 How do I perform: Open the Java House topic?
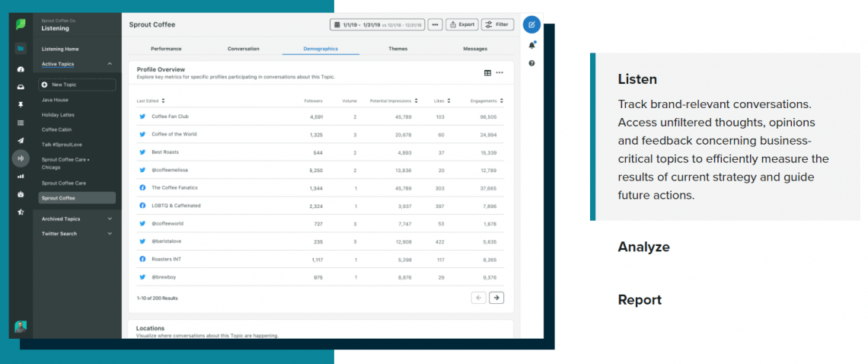[x=54, y=101]
